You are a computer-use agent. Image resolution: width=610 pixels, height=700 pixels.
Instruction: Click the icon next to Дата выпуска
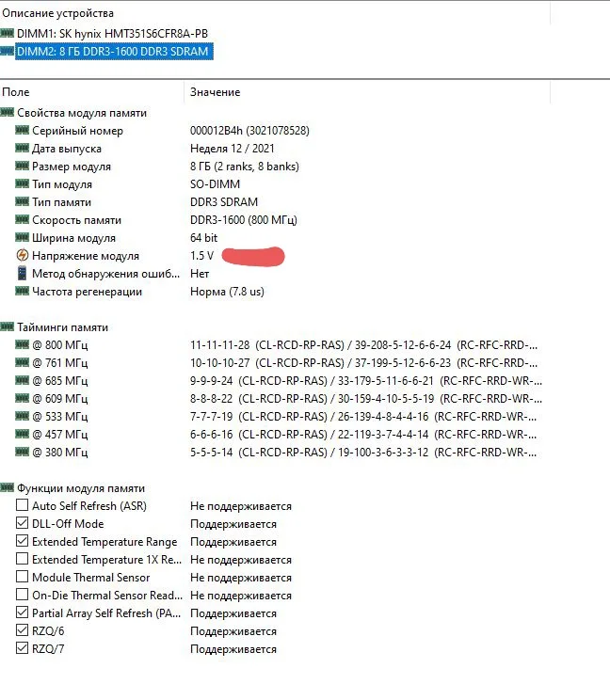pos(22,149)
